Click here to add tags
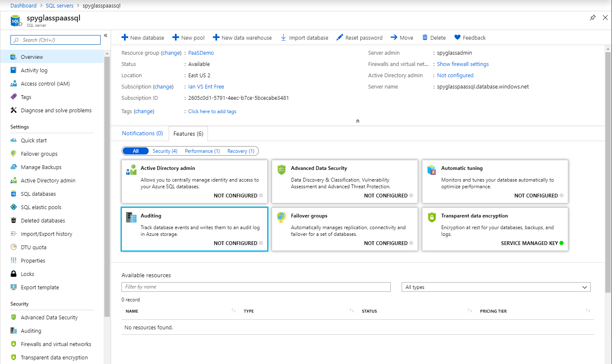The height and width of the screenshot is (364, 612). (212, 111)
